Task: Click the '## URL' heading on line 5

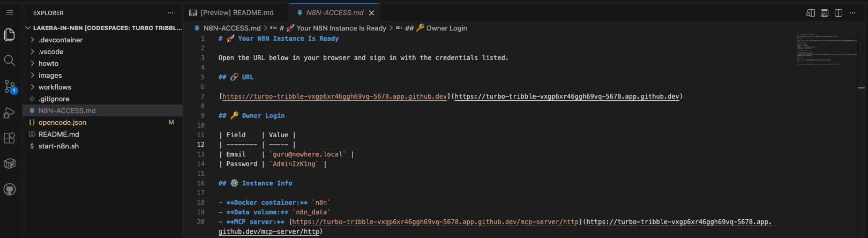Action: click(x=236, y=77)
